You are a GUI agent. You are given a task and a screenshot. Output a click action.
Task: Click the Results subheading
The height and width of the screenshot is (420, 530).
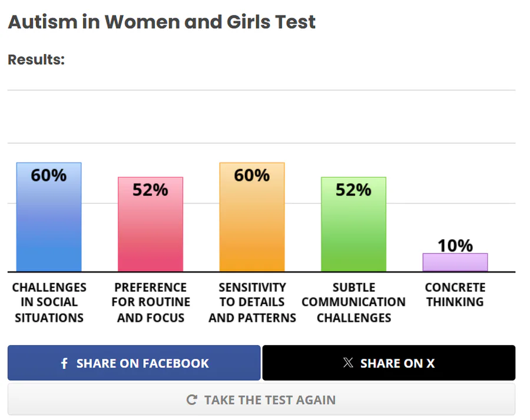click(36, 59)
